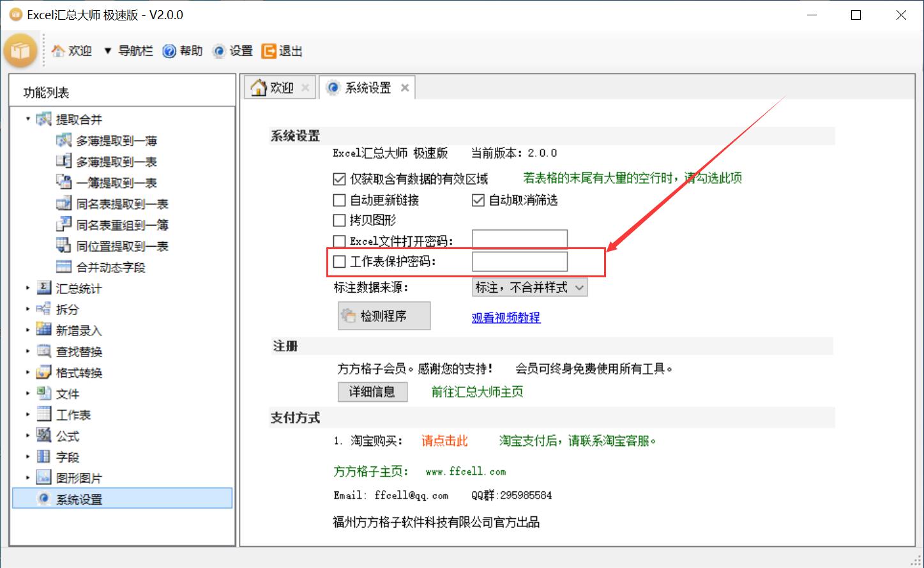Open the 标注数据来源 dropdown
The image size is (924, 568).
(529, 288)
